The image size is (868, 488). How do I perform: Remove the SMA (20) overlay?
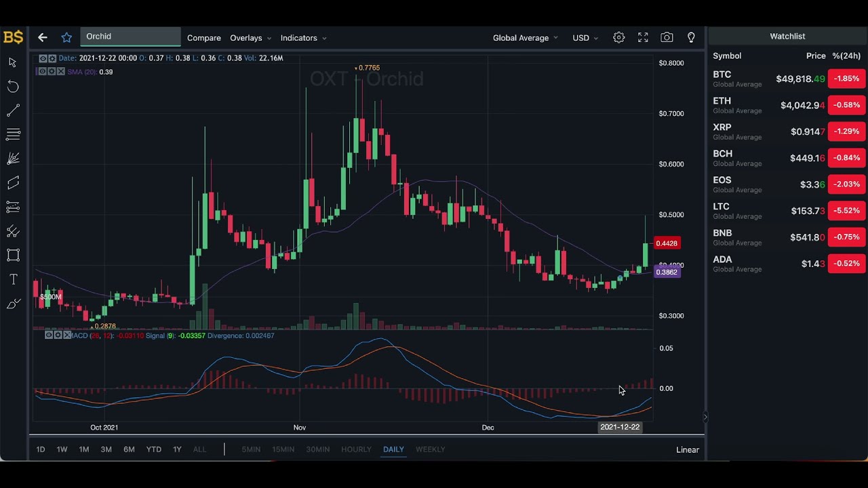(61, 71)
